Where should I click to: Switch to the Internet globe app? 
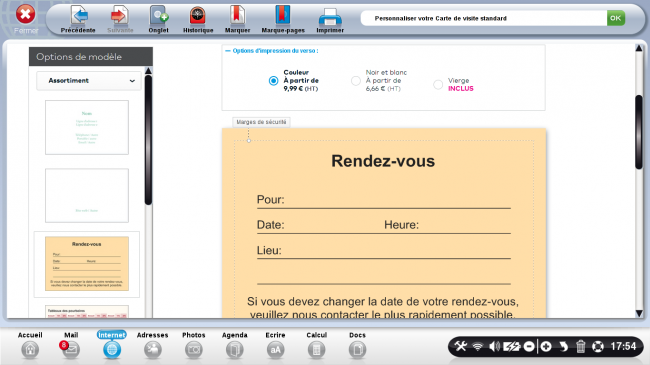pyautogui.click(x=112, y=350)
